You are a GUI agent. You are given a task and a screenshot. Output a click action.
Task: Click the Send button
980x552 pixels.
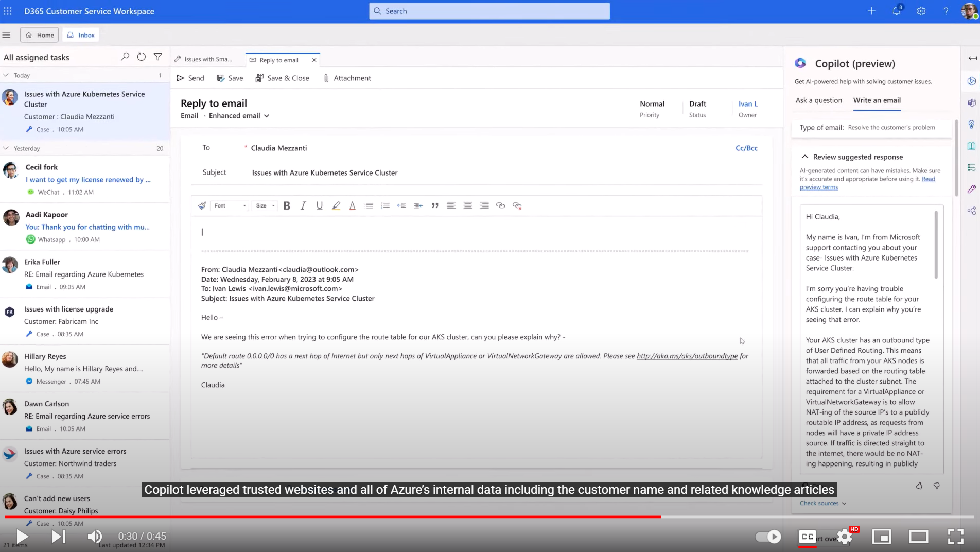[190, 78]
